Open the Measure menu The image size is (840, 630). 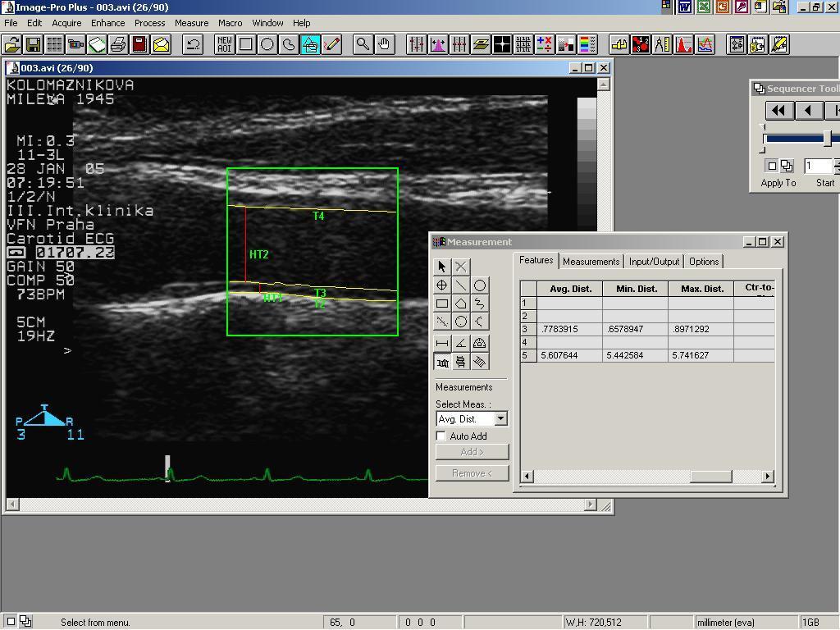(x=191, y=23)
